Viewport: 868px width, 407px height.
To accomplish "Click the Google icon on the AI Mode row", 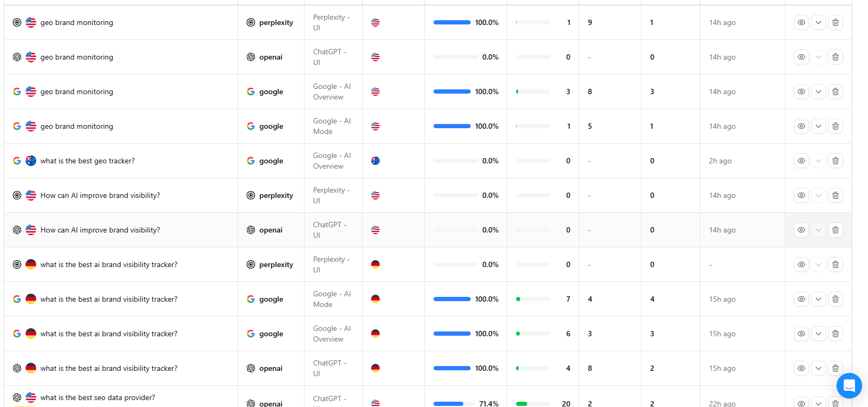I will 250,126.
